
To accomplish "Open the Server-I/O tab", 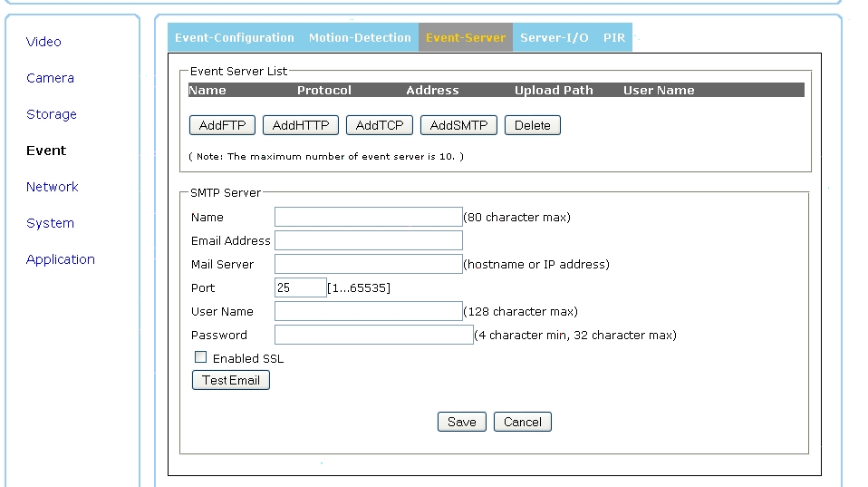I will point(555,38).
